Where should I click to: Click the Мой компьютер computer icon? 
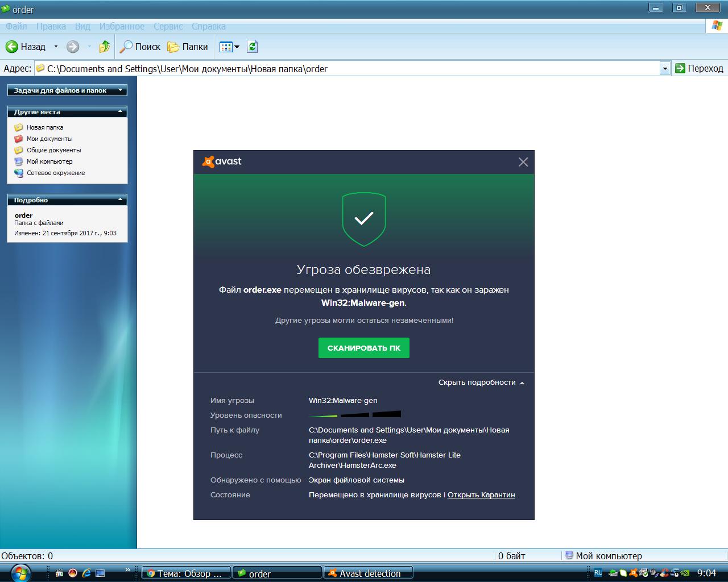[x=19, y=161]
